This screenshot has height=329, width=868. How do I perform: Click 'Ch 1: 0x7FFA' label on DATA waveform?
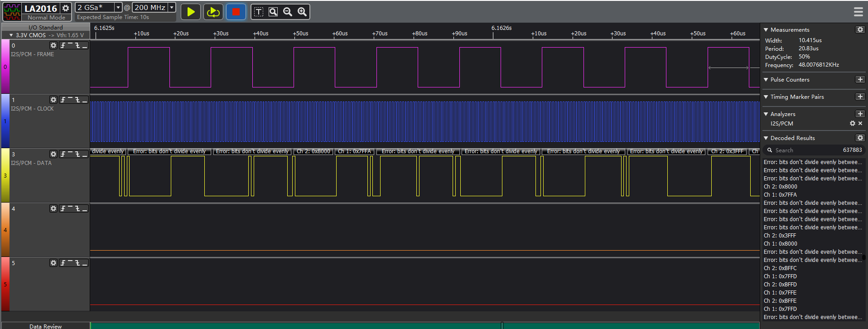[354, 151]
